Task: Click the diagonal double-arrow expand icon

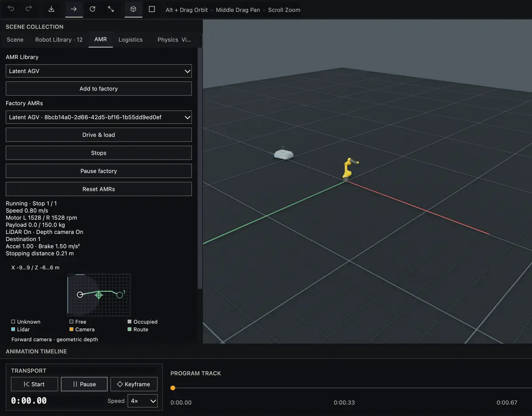Action: pos(111,9)
